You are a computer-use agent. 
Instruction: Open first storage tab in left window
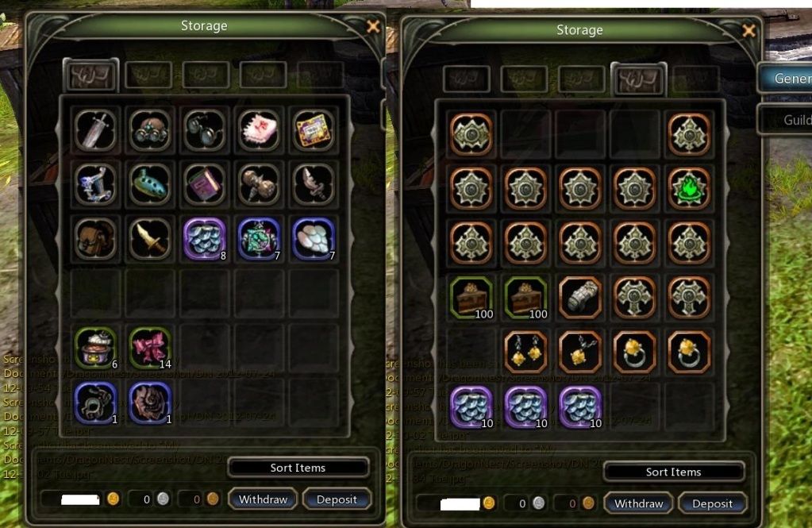(x=91, y=75)
